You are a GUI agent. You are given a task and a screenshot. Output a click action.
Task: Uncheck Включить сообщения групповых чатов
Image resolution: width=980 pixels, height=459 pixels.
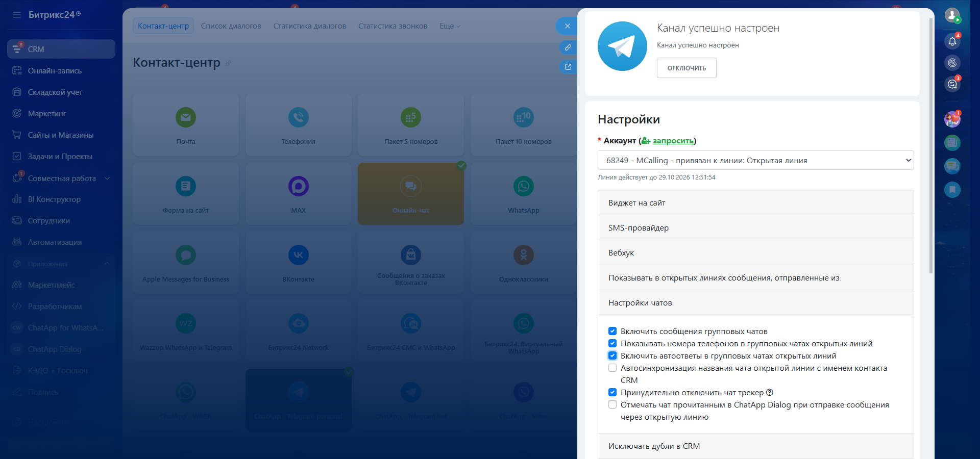612,331
